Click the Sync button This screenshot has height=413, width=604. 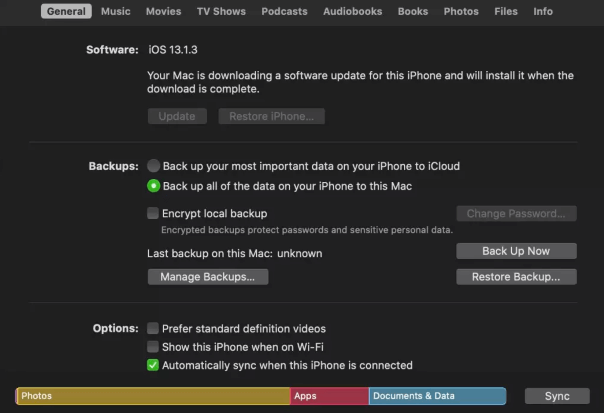click(x=557, y=396)
